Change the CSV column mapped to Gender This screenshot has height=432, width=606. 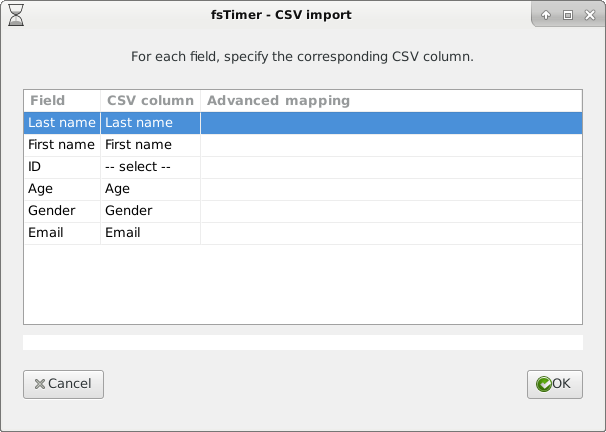tap(150, 211)
